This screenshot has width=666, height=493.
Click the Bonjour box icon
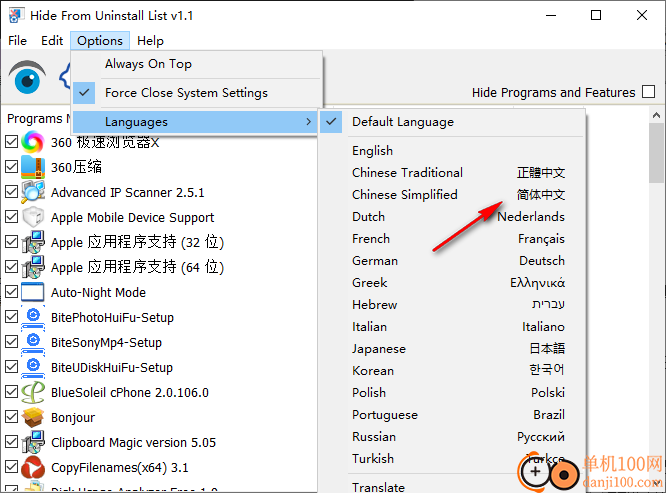33,417
